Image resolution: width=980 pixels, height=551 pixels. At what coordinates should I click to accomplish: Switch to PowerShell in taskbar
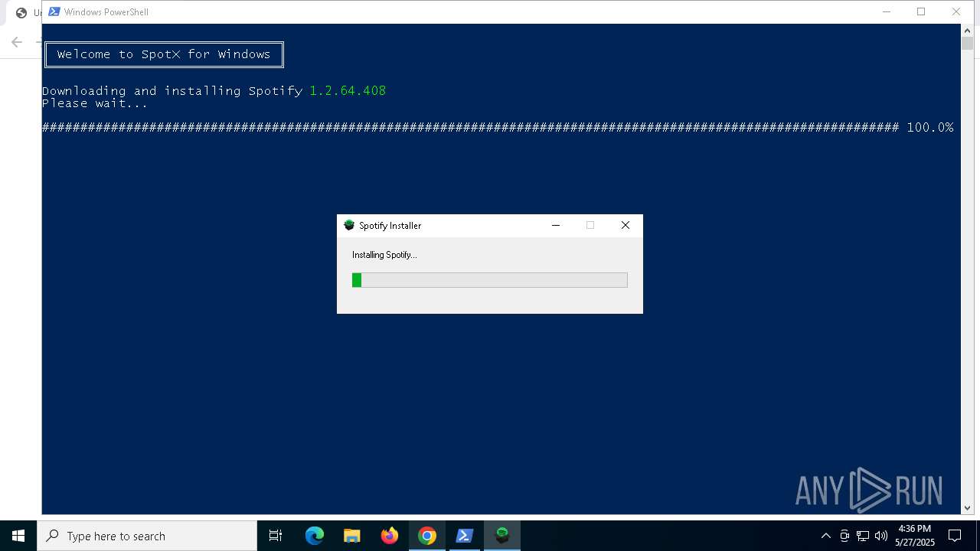tap(465, 536)
